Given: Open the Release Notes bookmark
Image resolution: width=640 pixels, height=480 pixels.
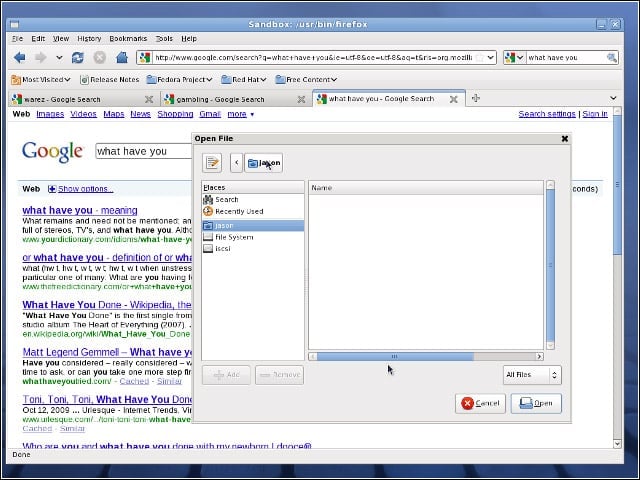Looking at the screenshot, I should pos(109,80).
